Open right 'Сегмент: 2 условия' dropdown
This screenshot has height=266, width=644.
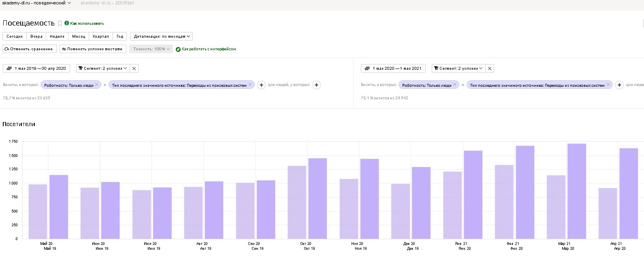click(x=458, y=69)
